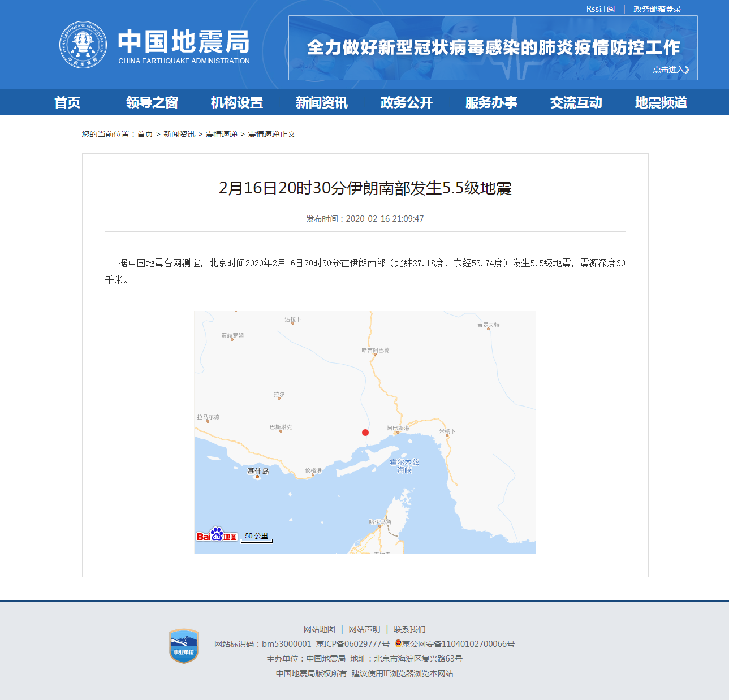
Task: Open the 政务公开 navigation menu
Action: (406, 102)
